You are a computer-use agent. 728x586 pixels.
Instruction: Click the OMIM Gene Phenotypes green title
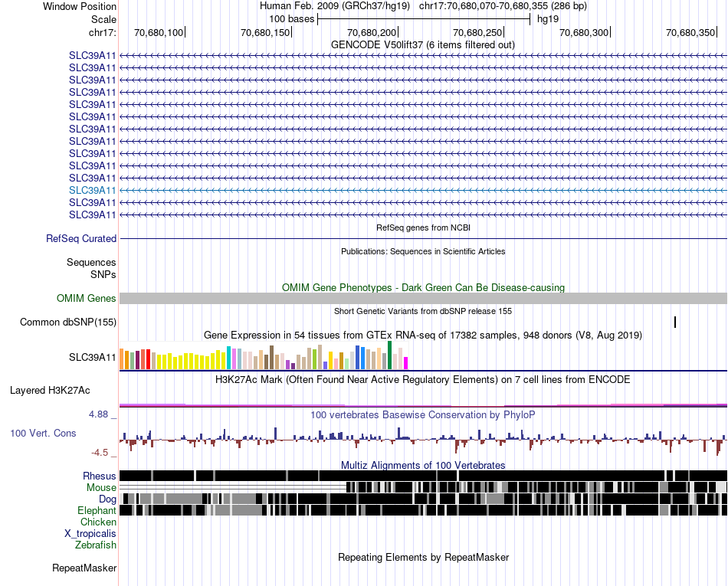[x=423, y=288]
